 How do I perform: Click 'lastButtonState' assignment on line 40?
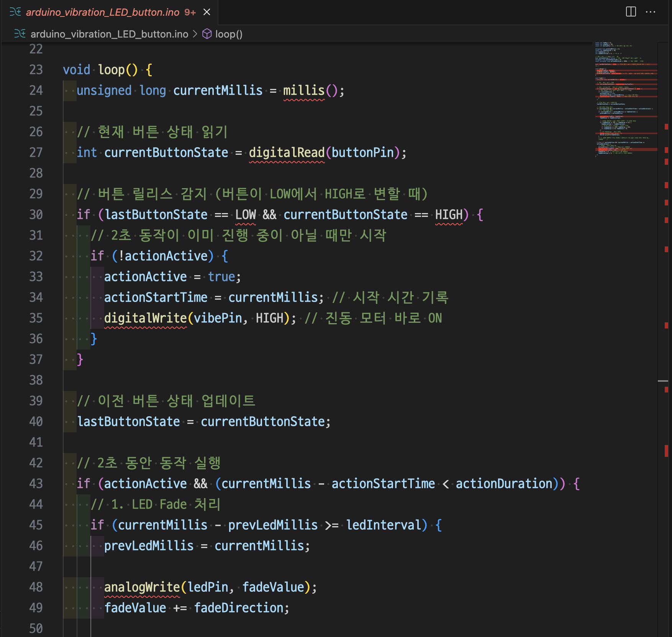(128, 422)
